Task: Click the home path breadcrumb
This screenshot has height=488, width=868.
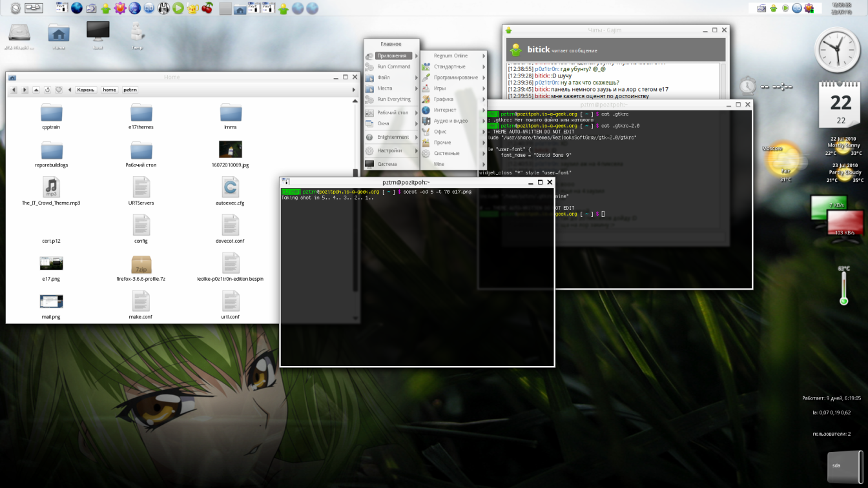Action: pos(110,90)
